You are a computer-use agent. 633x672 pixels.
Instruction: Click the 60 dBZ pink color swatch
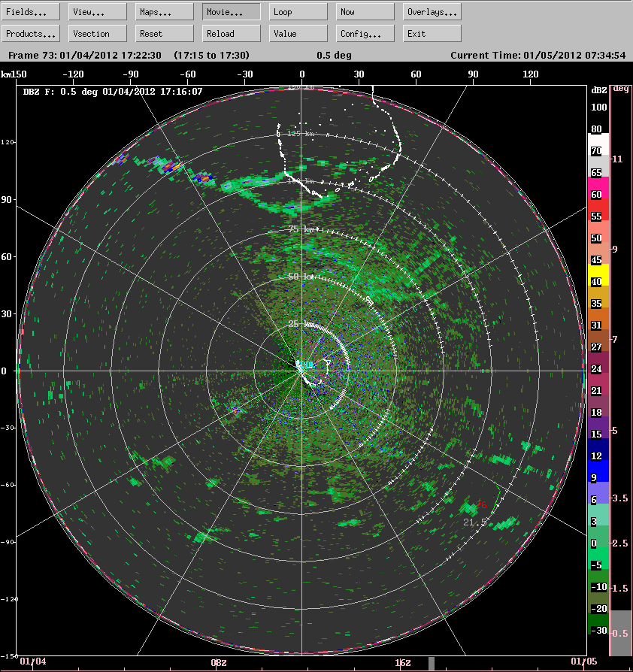click(x=598, y=187)
